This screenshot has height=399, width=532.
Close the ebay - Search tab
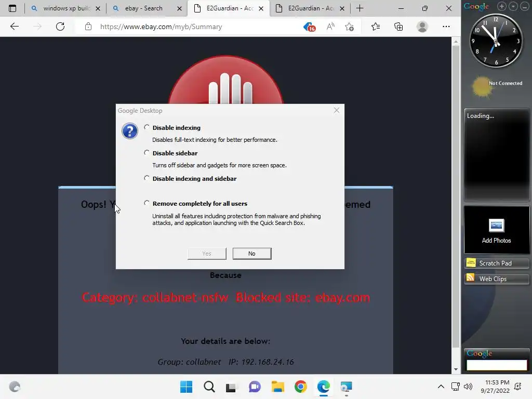pos(179,8)
